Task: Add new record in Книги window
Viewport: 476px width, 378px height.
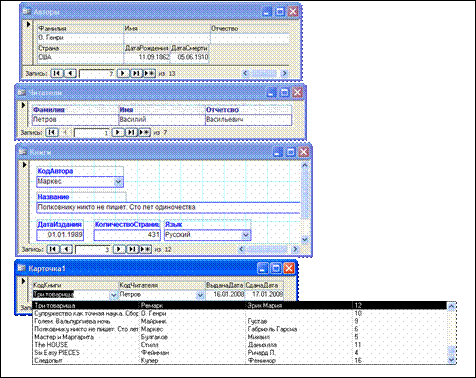Action: pyautogui.click(x=146, y=249)
